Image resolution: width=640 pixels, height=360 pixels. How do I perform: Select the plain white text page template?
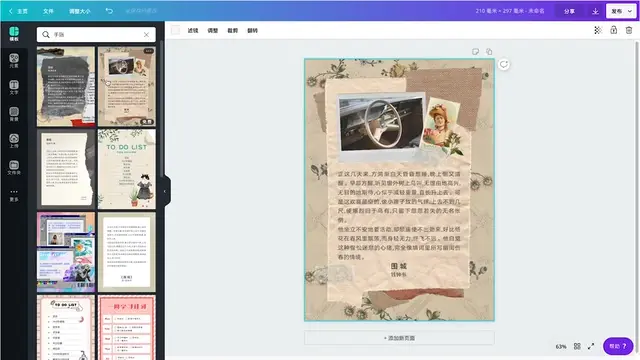point(127,252)
